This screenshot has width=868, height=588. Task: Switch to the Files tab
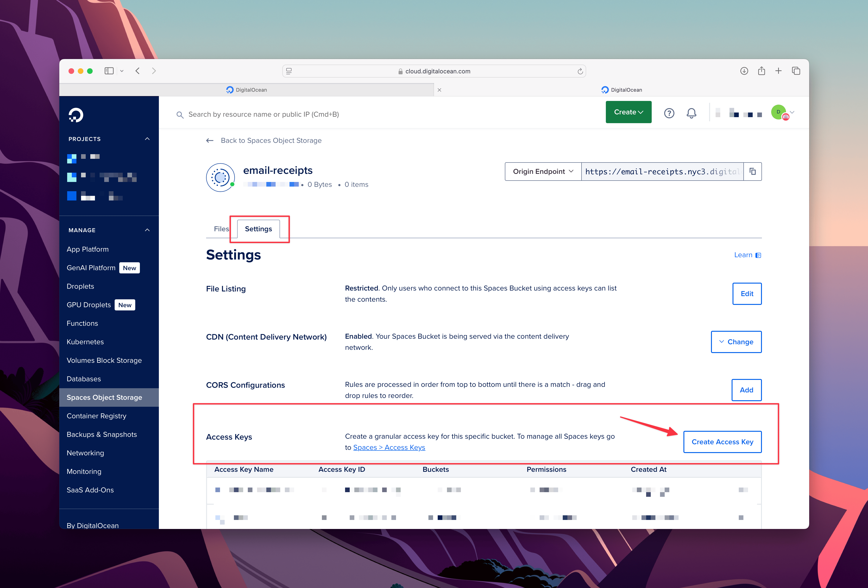tap(221, 229)
